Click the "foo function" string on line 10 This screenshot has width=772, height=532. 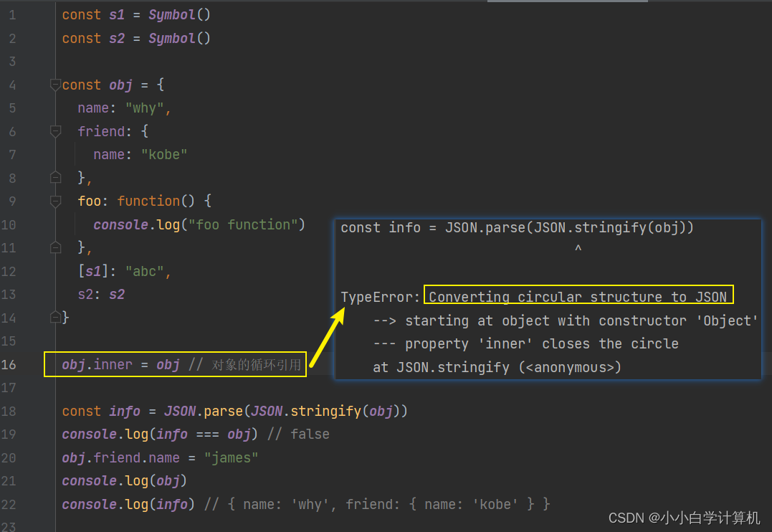pyautogui.click(x=243, y=224)
